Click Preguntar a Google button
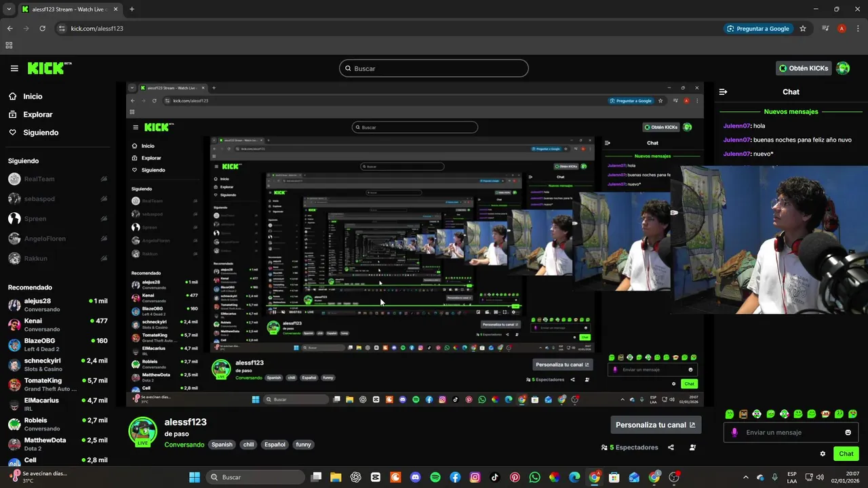 (x=758, y=28)
